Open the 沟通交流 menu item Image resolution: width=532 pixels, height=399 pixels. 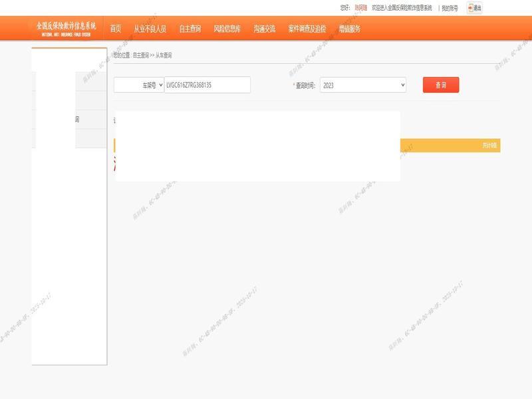tap(264, 29)
